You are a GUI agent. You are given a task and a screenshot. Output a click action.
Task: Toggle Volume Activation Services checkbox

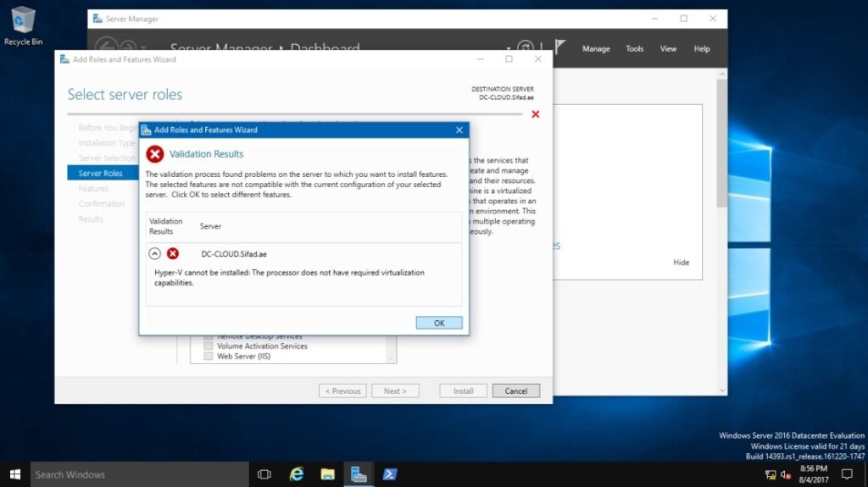coord(209,346)
